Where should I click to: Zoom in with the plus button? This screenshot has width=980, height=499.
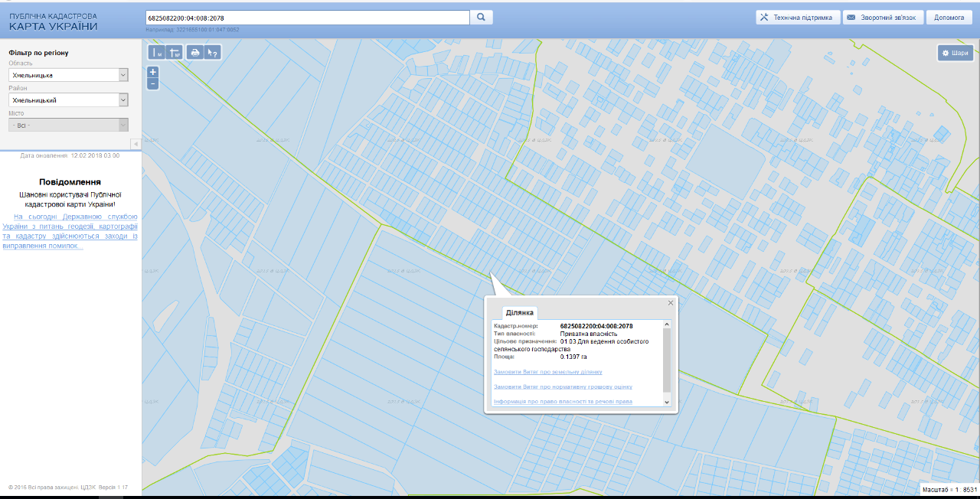pos(153,72)
